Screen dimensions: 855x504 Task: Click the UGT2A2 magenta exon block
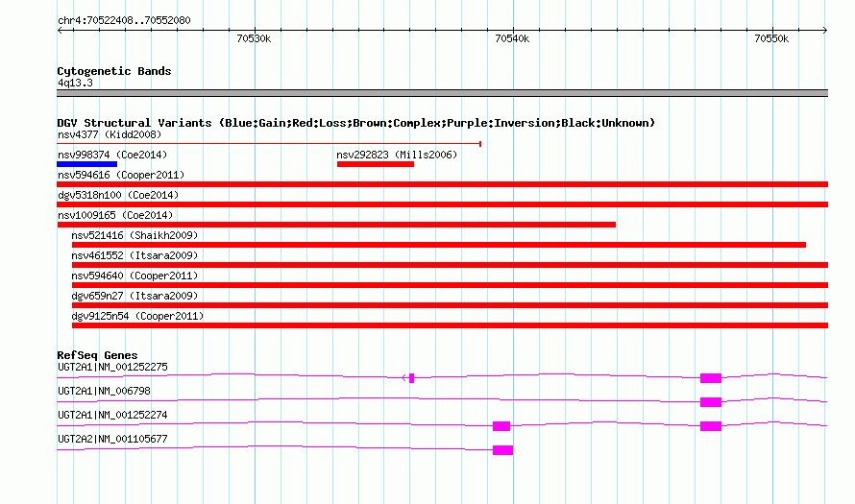coord(502,450)
